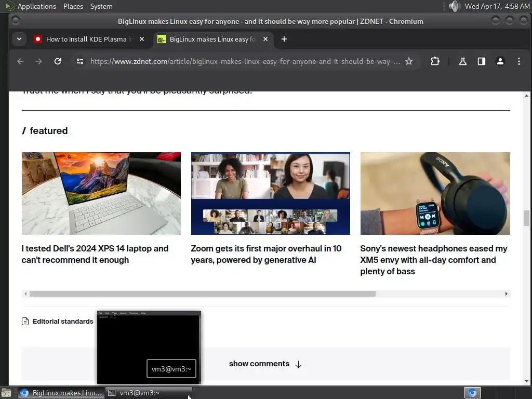Open Chromium three-dot menu
Image resolution: width=532 pixels, height=399 pixels.
click(519, 61)
